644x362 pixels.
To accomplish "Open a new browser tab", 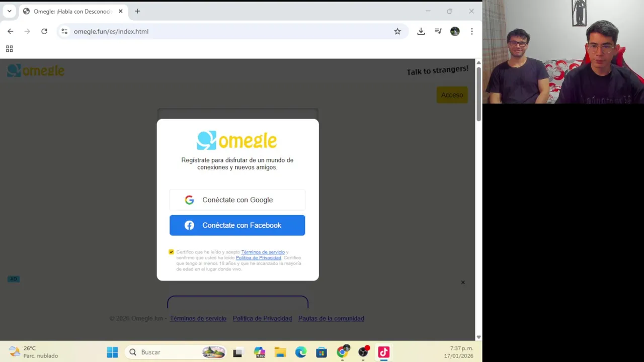I will point(137,11).
